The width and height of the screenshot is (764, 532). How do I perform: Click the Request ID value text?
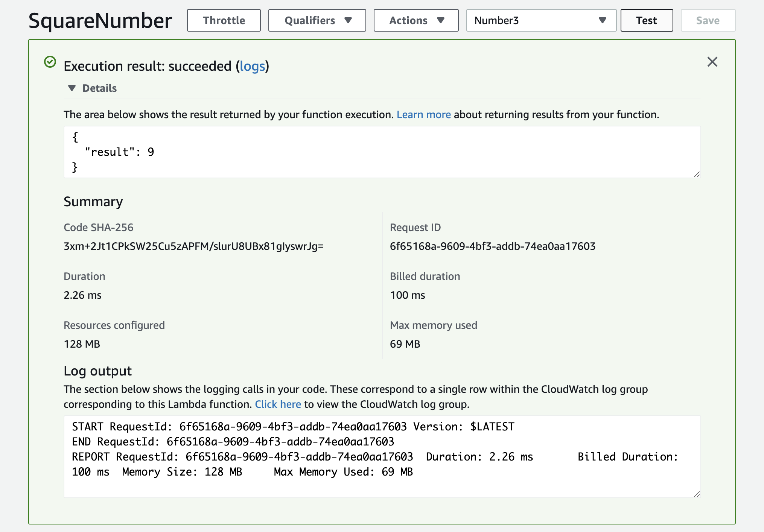click(x=492, y=246)
